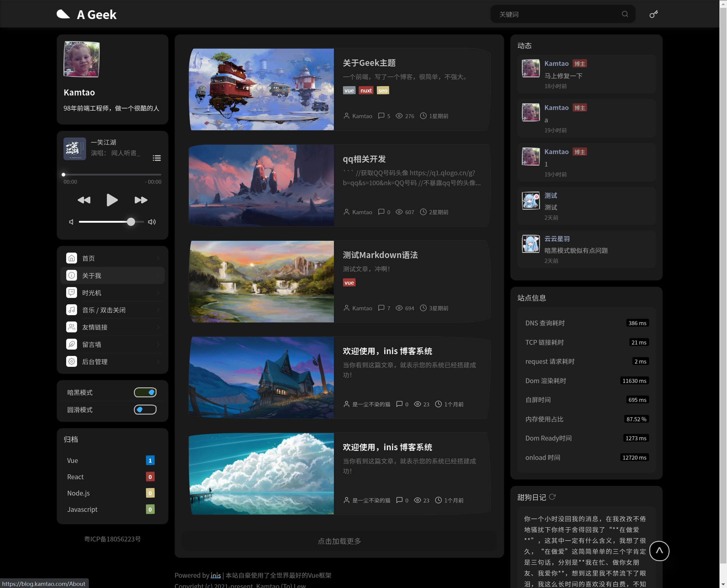Toggle 暗黑模式 dark mode switch
Image resolution: width=727 pixels, height=588 pixels.
pyautogui.click(x=145, y=392)
